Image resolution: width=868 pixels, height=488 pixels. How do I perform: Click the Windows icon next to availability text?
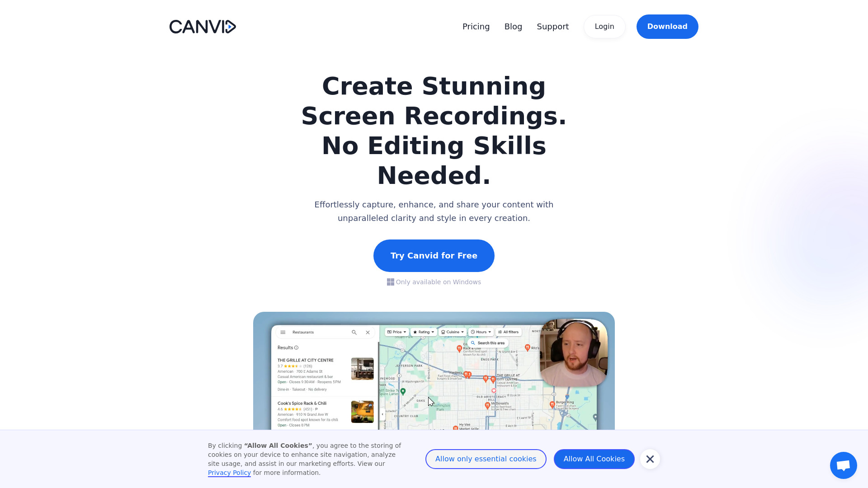(x=391, y=282)
